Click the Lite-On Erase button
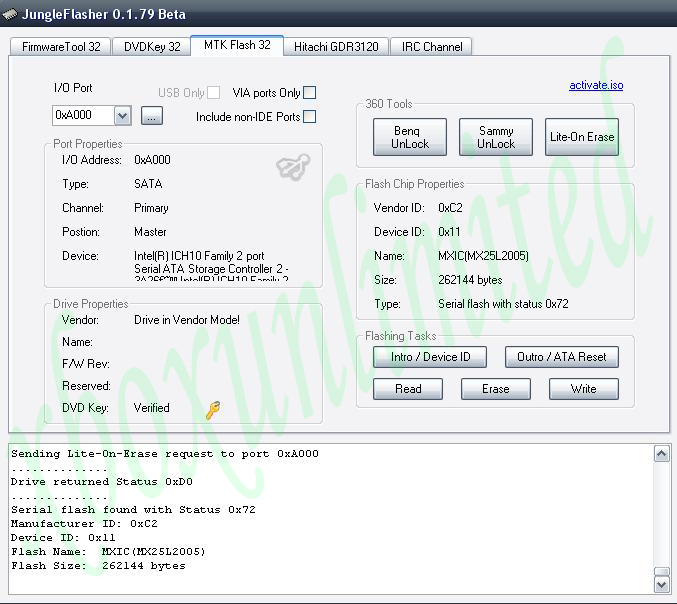The image size is (677, 604). 582,137
